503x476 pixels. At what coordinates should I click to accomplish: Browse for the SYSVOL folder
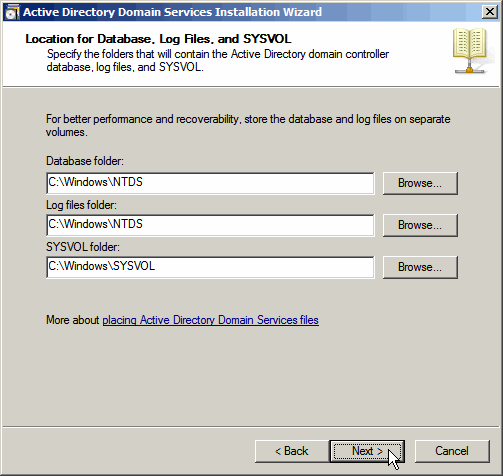pyautogui.click(x=420, y=267)
